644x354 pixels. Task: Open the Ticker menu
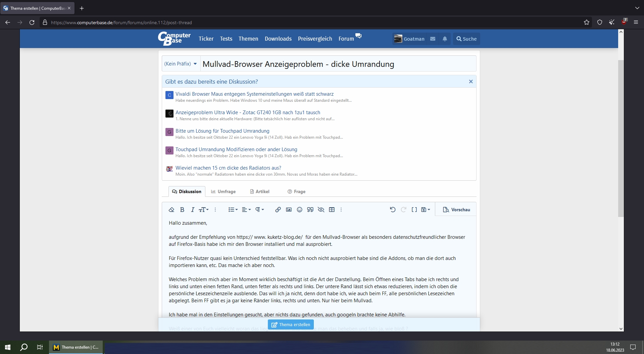click(x=206, y=39)
